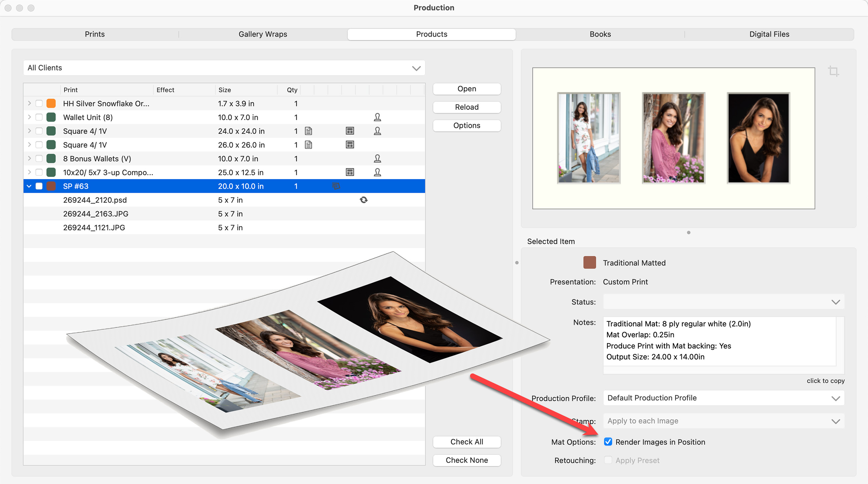Uncheck Render Images in Position

coord(608,442)
